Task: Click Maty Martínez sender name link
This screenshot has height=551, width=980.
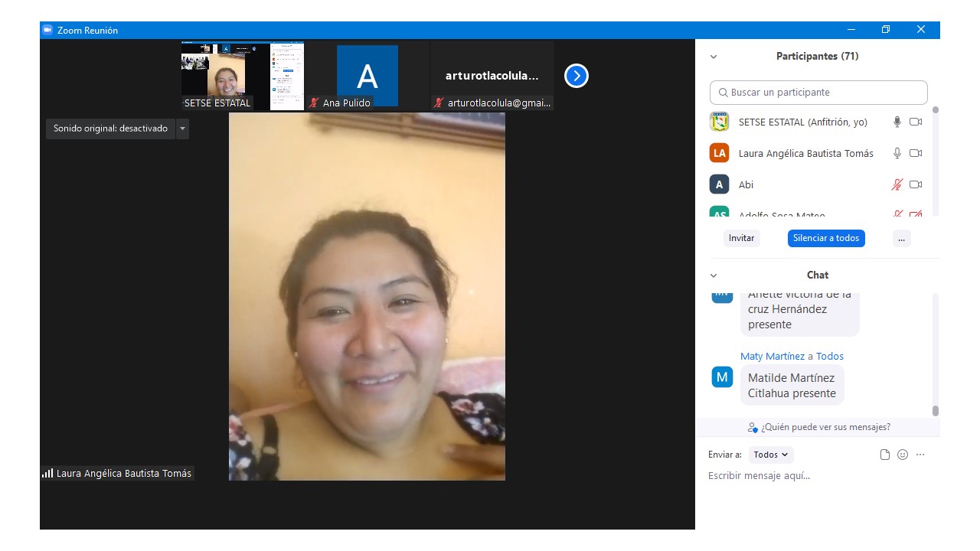Action: click(x=773, y=357)
